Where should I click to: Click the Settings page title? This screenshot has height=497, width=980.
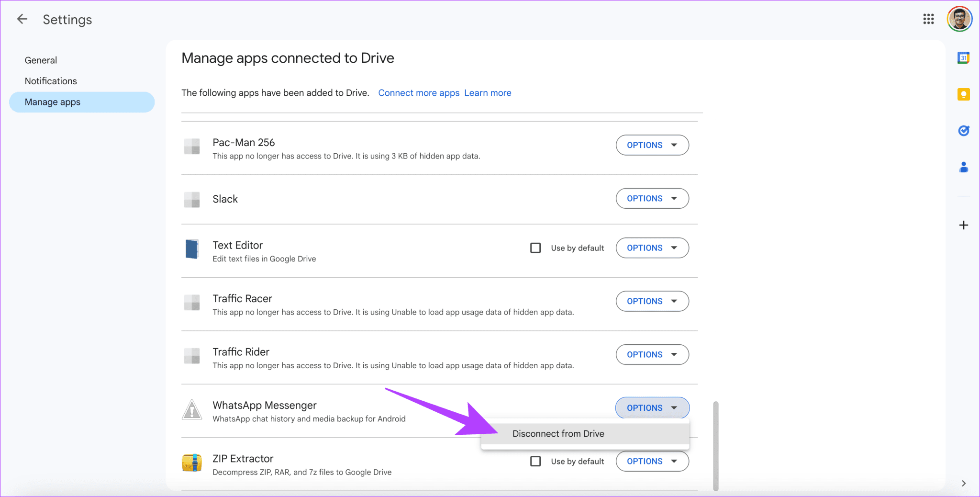pos(67,20)
